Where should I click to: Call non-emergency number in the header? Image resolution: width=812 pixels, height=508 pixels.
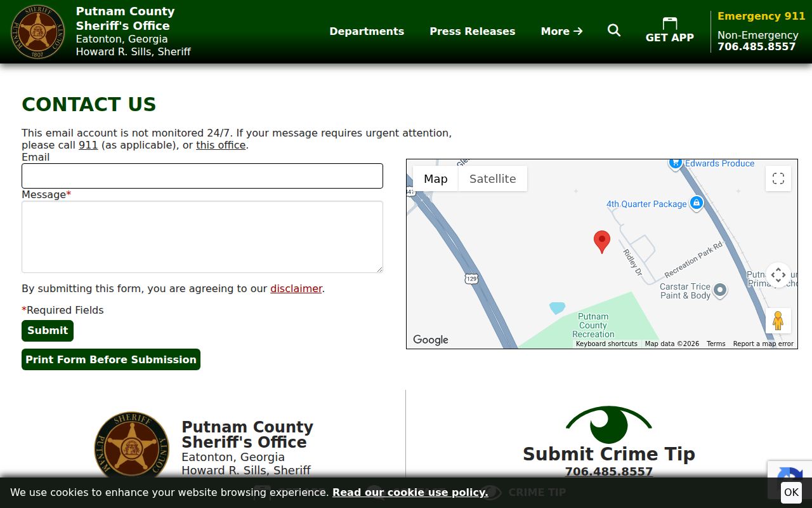[756, 46]
